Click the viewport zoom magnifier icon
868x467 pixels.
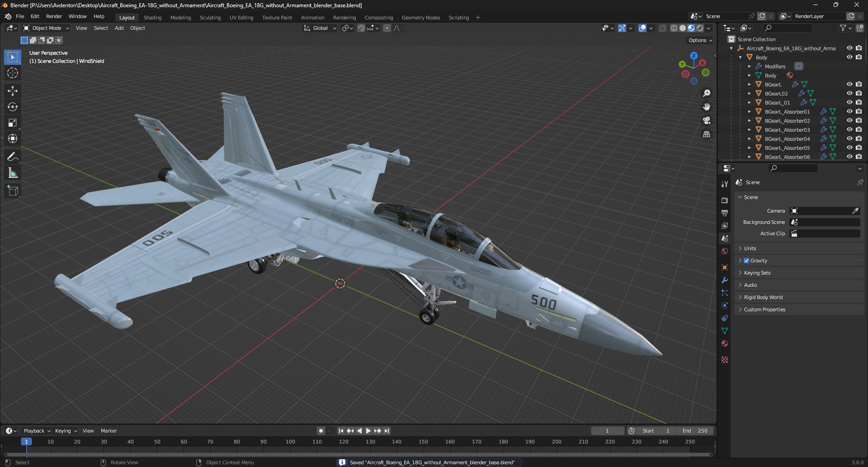tap(707, 93)
